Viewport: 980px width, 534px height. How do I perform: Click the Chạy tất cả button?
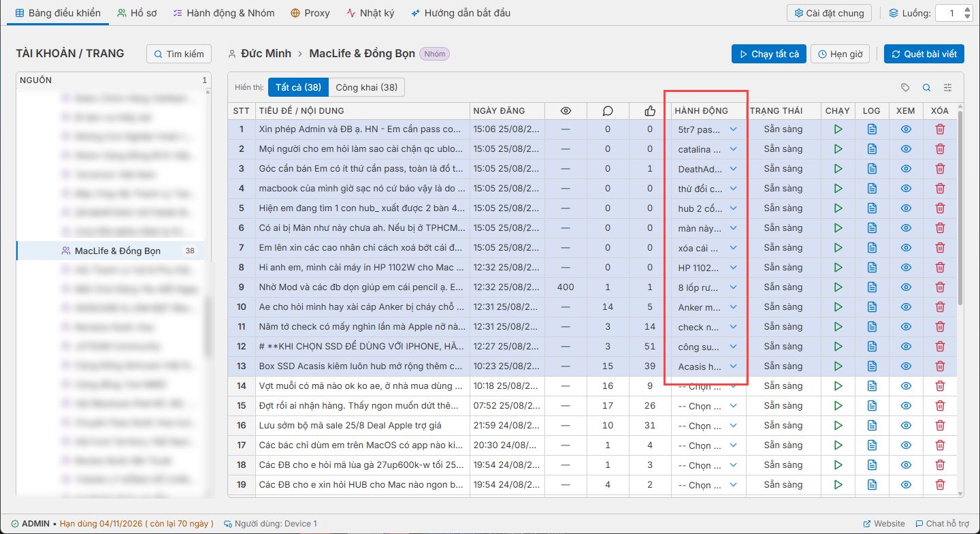click(x=768, y=54)
